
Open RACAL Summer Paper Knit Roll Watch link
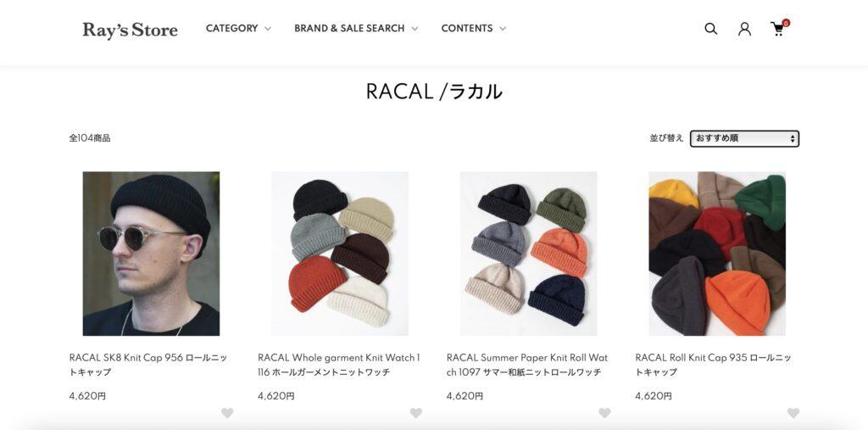(x=527, y=365)
